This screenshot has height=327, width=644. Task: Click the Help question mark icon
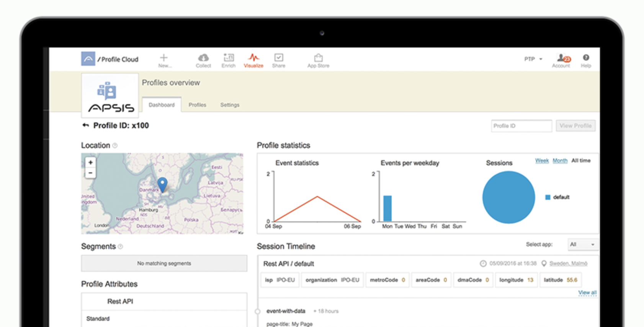(586, 58)
